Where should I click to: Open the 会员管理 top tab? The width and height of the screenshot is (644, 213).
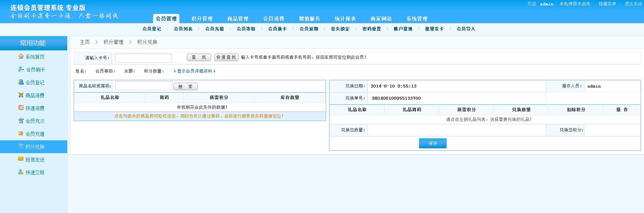tap(166, 19)
